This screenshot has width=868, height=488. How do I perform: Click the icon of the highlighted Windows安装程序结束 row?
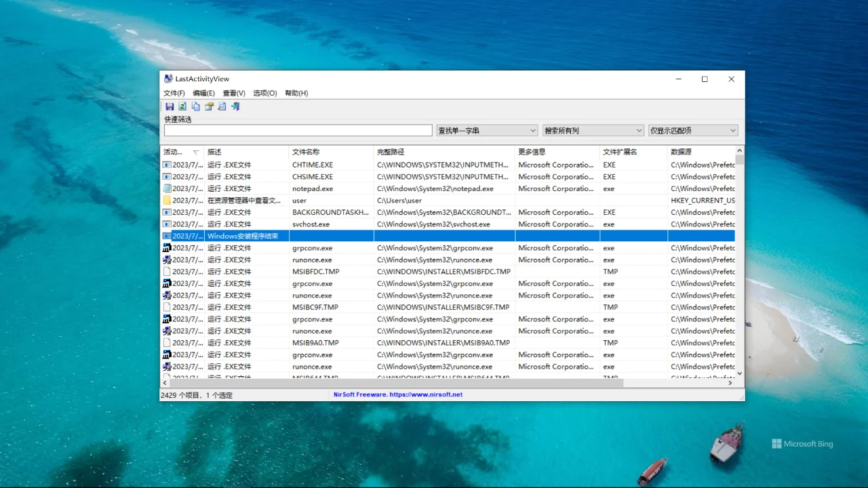point(167,236)
